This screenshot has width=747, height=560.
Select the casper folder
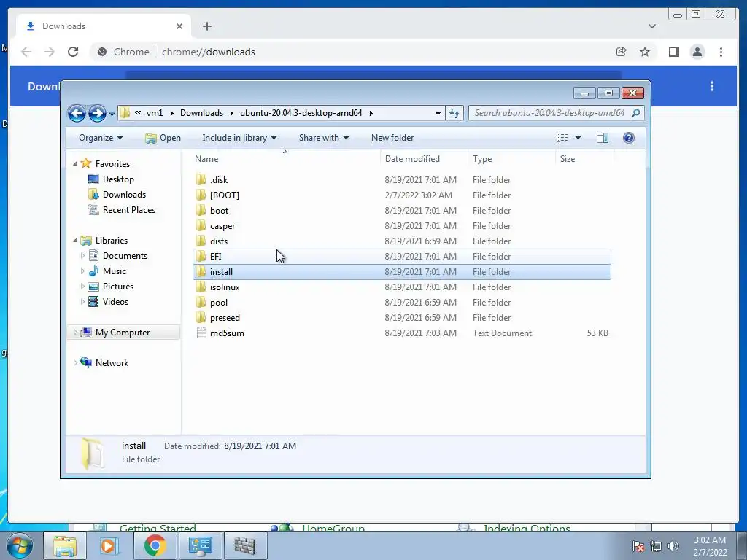(402, 226)
